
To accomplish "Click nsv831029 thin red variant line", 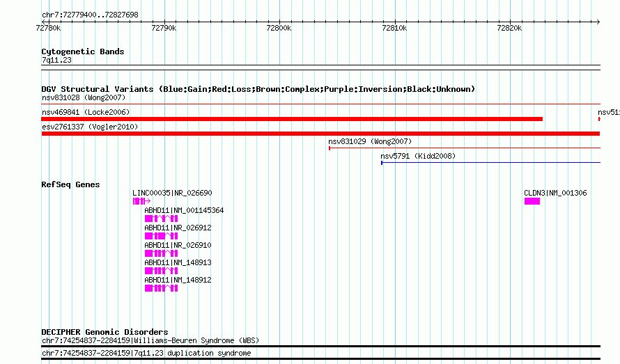I will 465,148.
